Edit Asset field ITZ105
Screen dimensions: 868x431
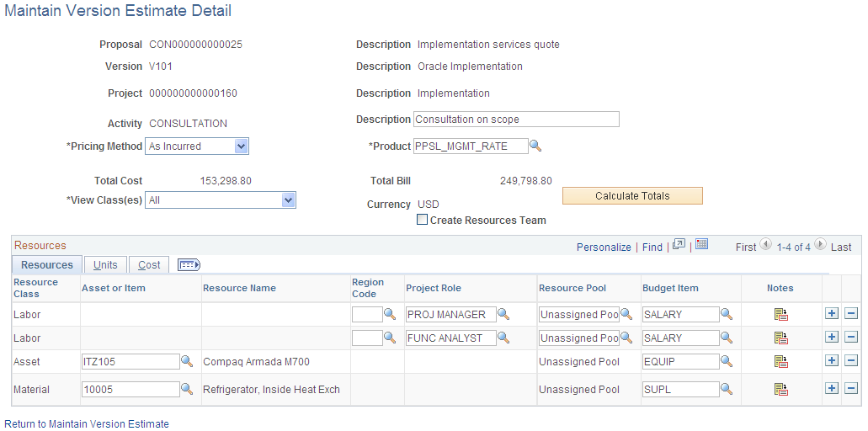130,361
